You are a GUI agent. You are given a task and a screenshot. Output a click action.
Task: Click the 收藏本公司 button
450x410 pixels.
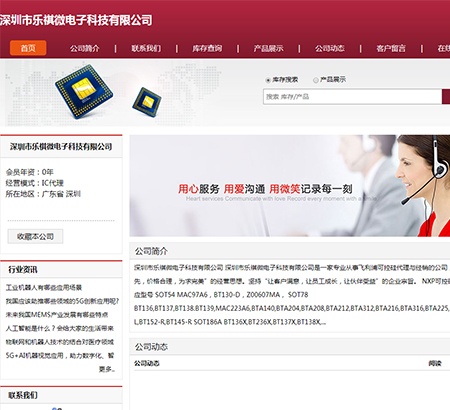[x=35, y=237]
